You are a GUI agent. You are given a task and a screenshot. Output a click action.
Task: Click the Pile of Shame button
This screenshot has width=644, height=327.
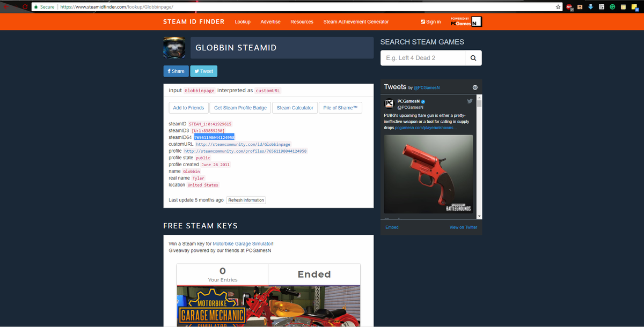pos(340,107)
